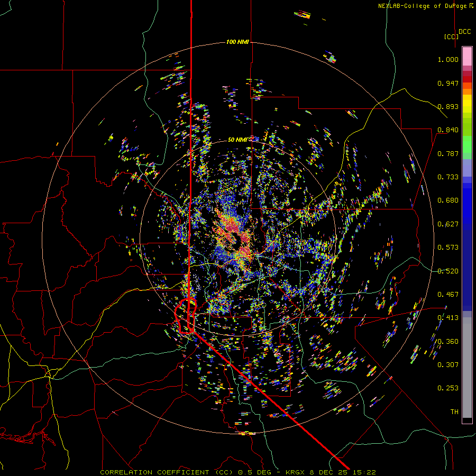
Task: Select the 0.840 scale value
Action: [448, 130]
